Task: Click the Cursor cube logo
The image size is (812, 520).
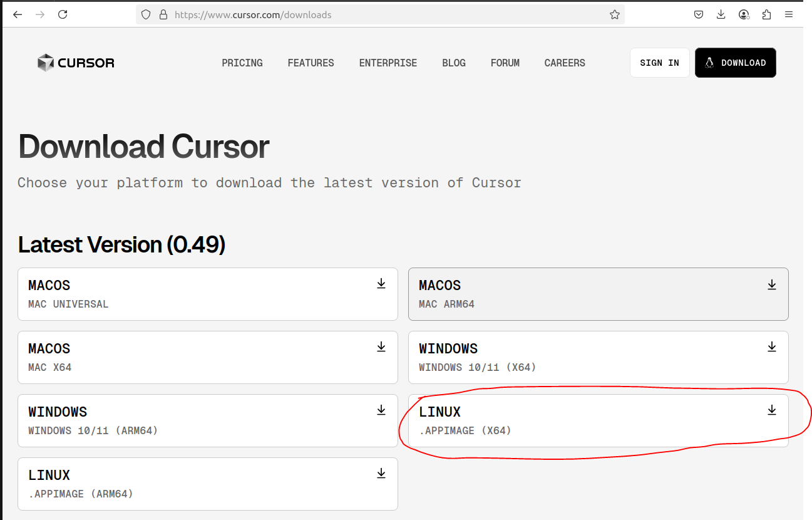Action: pos(46,63)
